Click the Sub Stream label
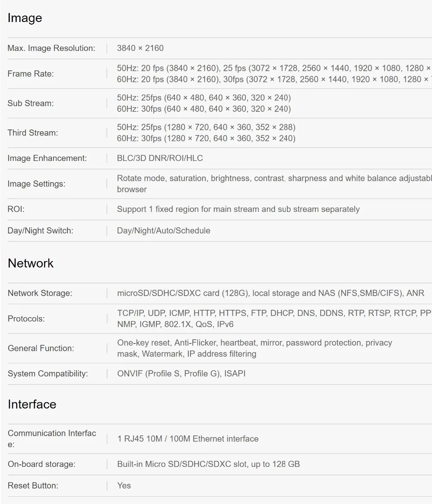Screen dimensions: 432x504 pyautogui.click(x=31, y=103)
